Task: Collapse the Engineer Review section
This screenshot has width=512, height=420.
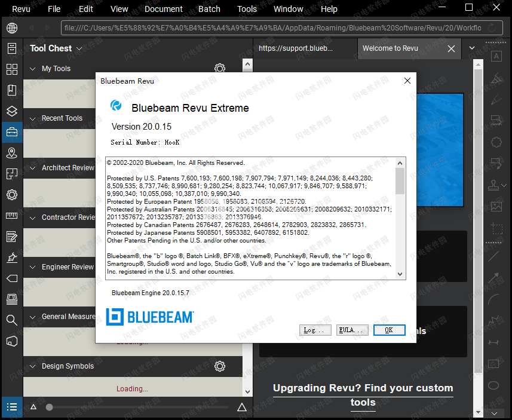Action: pos(32,268)
